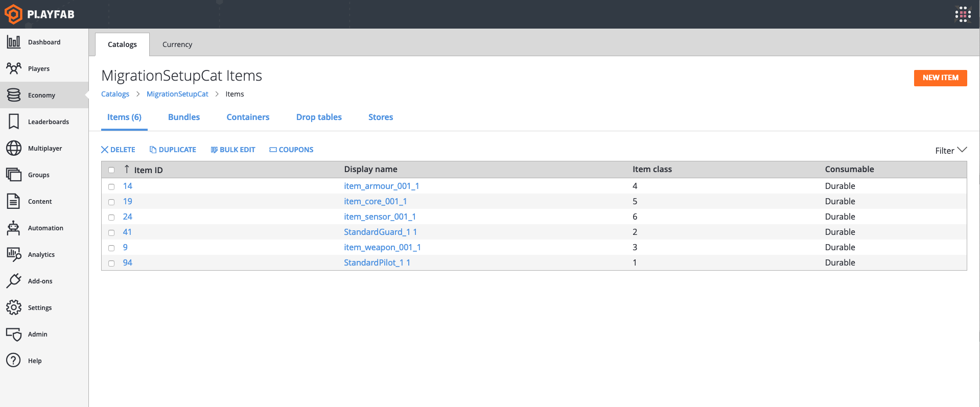Viewport: 980px width, 407px height.
Task: Check the box for item 24
Action: 111,218
